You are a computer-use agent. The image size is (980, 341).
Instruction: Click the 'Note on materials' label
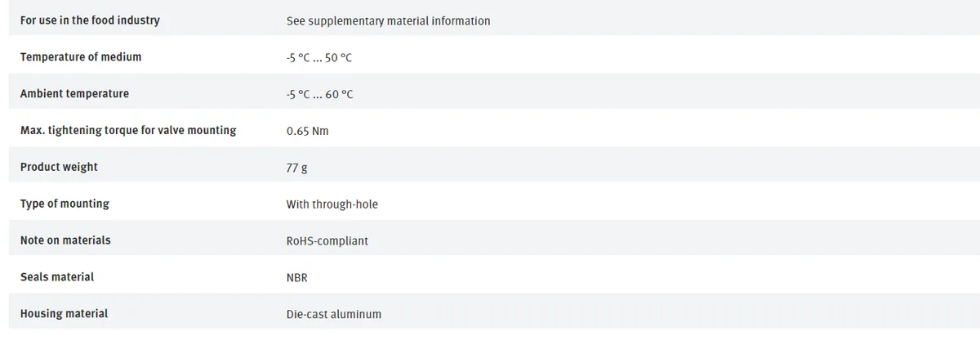coord(65,240)
